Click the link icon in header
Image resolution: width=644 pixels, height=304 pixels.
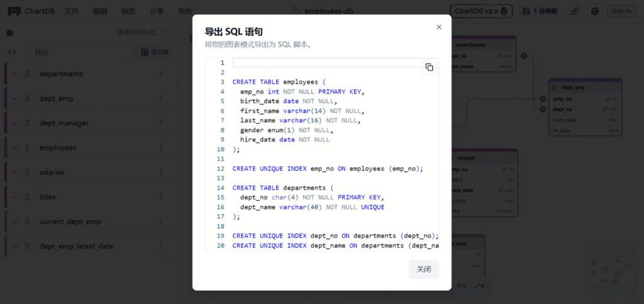coord(574,11)
